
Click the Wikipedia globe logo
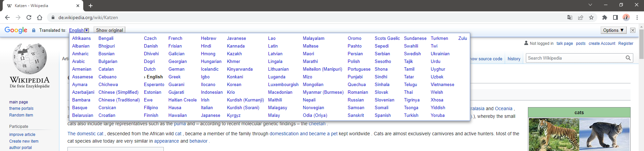(x=30, y=59)
